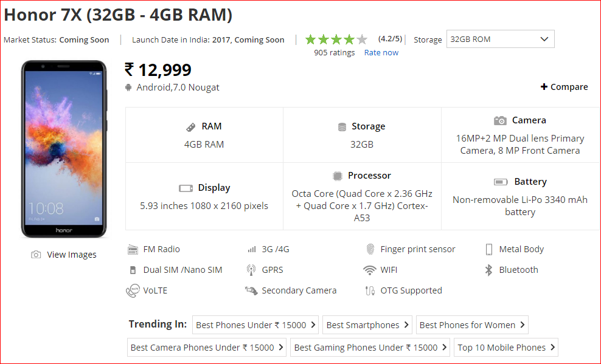601x364 pixels.
Task: Click Android,7.0 Nougat text
Action: point(178,88)
